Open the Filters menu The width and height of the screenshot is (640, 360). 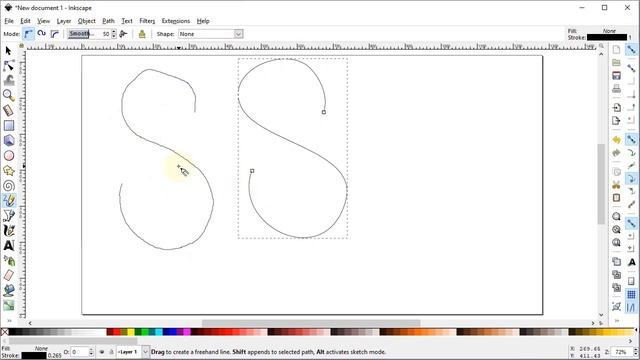pyautogui.click(x=147, y=21)
